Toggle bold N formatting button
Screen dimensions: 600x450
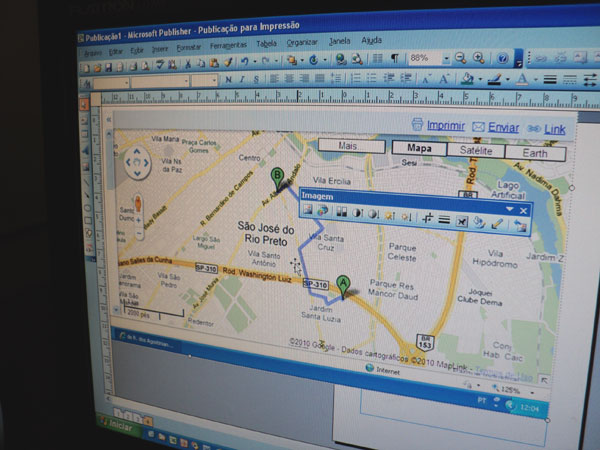pos(228,80)
